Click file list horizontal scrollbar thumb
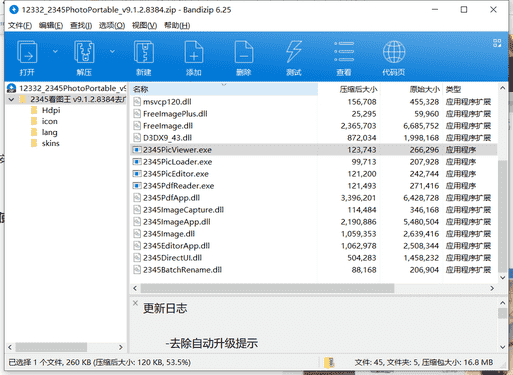The image size is (513, 375). click(x=267, y=288)
